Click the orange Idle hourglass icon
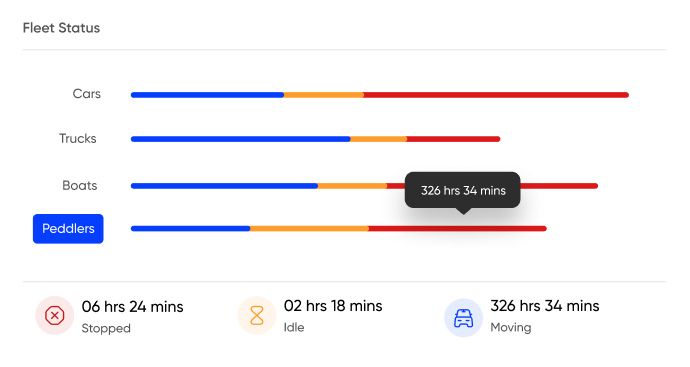 pos(257,316)
